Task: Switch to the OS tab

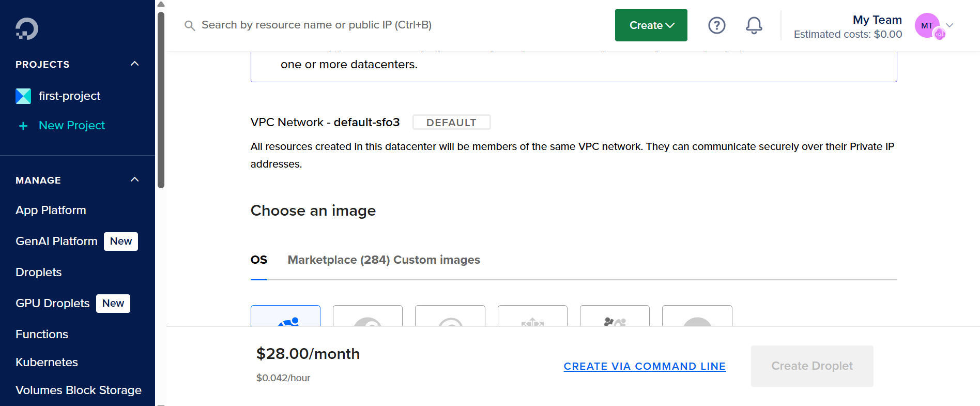Action: pyautogui.click(x=259, y=260)
